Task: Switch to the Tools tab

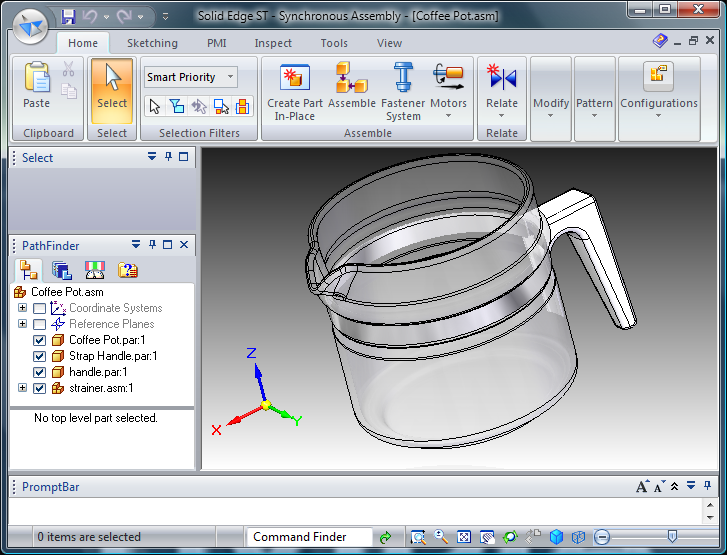Action: tap(334, 43)
